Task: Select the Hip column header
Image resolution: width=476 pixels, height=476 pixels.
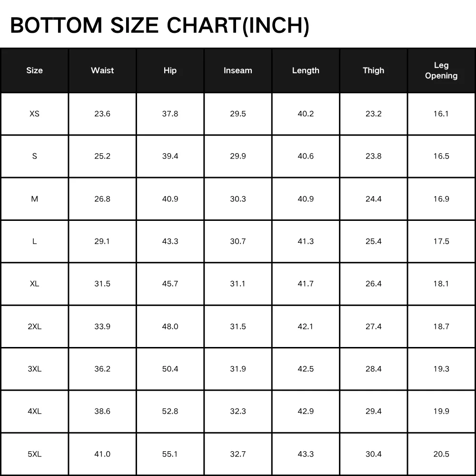Action: pyautogui.click(x=170, y=70)
